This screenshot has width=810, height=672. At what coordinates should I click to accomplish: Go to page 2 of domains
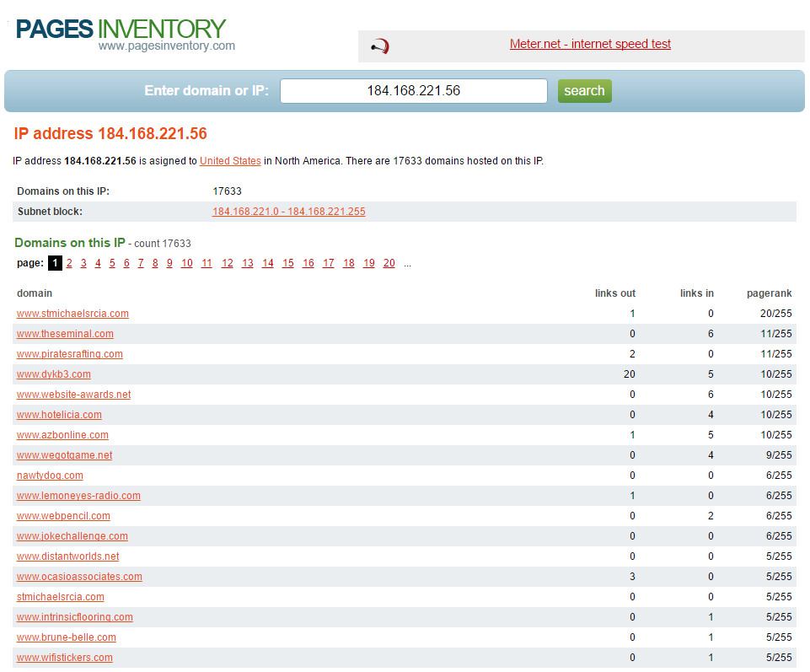coord(69,263)
